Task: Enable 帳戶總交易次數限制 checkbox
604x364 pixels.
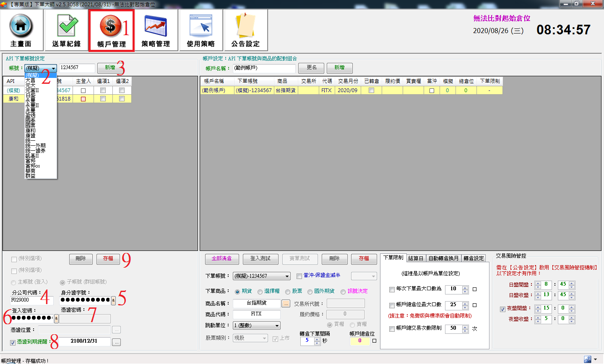Action: pyautogui.click(x=392, y=329)
